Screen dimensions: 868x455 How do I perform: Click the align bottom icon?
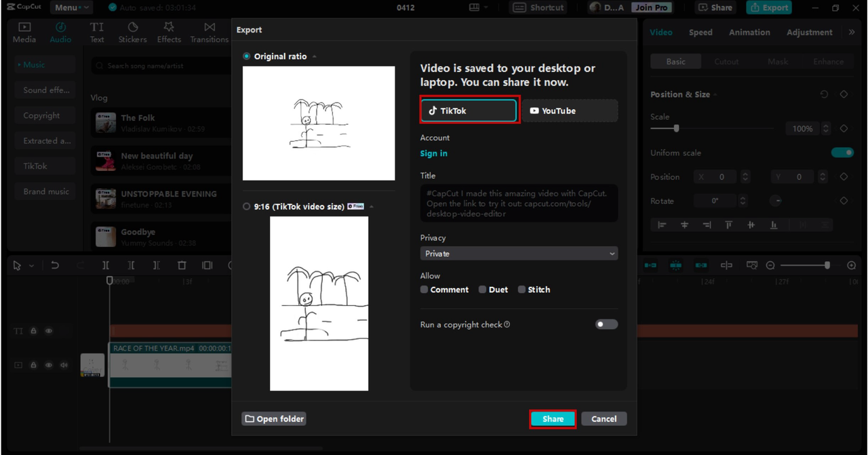pyautogui.click(x=773, y=224)
